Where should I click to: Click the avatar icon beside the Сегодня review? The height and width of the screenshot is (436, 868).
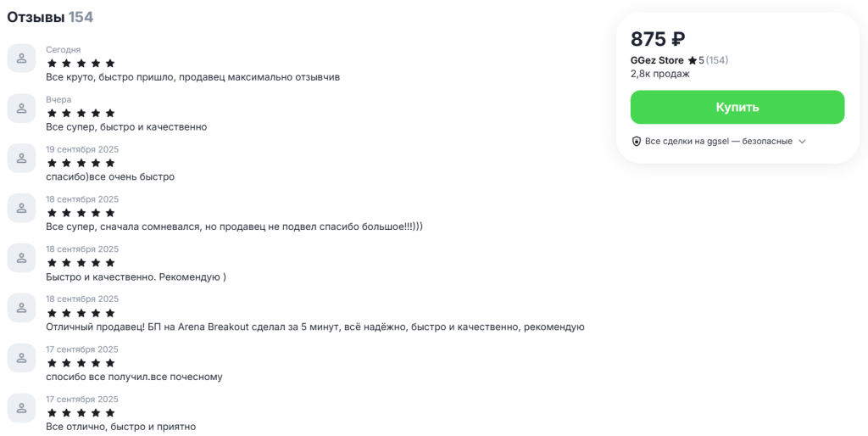[x=21, y=59]
